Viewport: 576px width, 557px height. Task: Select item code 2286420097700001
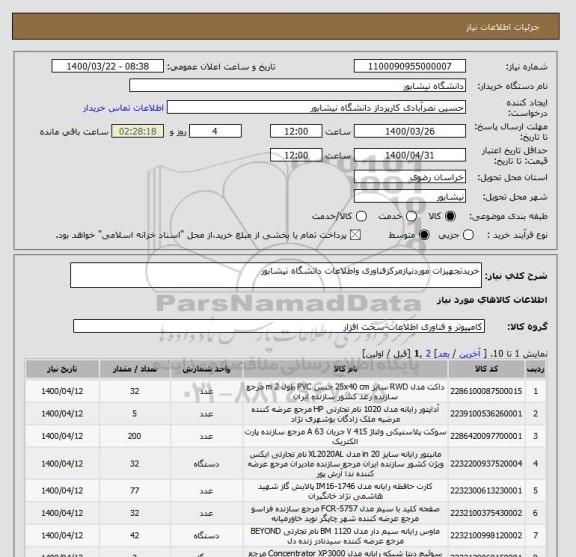tap(486, 436)
